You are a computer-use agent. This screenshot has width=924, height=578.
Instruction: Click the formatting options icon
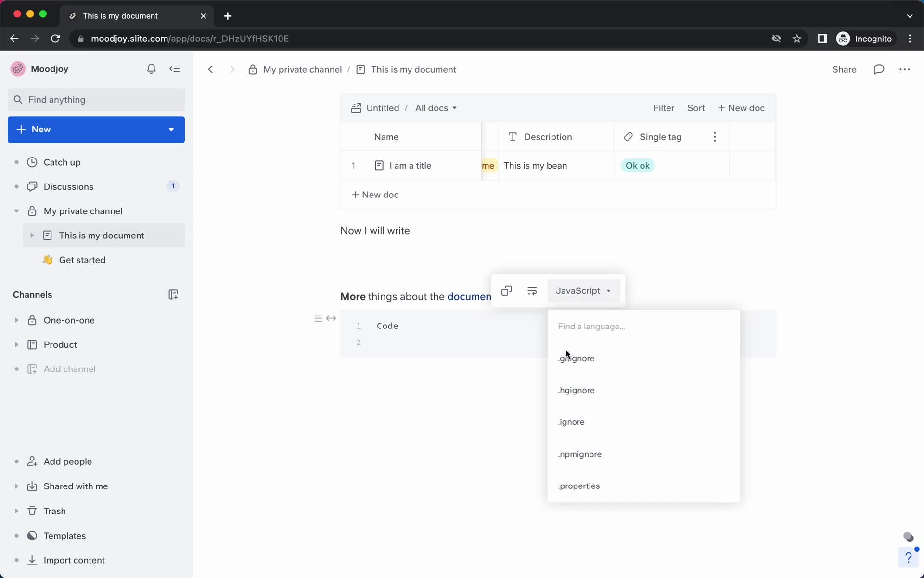pyautogui.click(x=531, y=290)
